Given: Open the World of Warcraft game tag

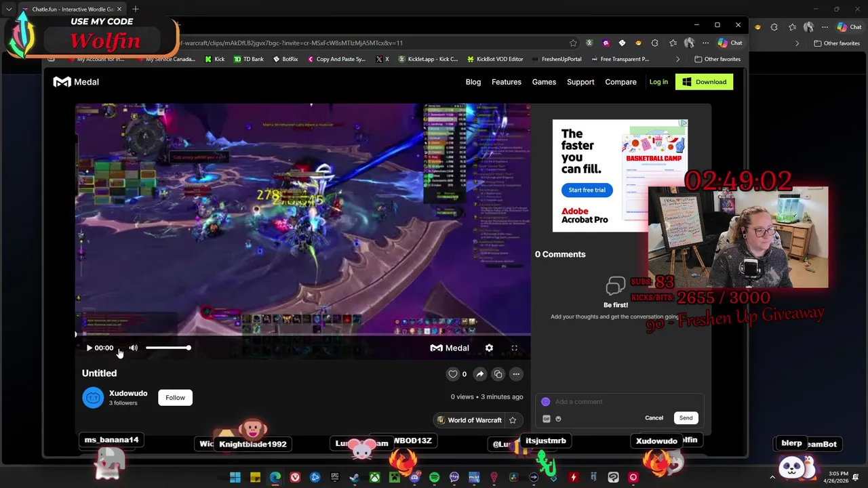Looking at the screenshot, I should tap(469, 420).
